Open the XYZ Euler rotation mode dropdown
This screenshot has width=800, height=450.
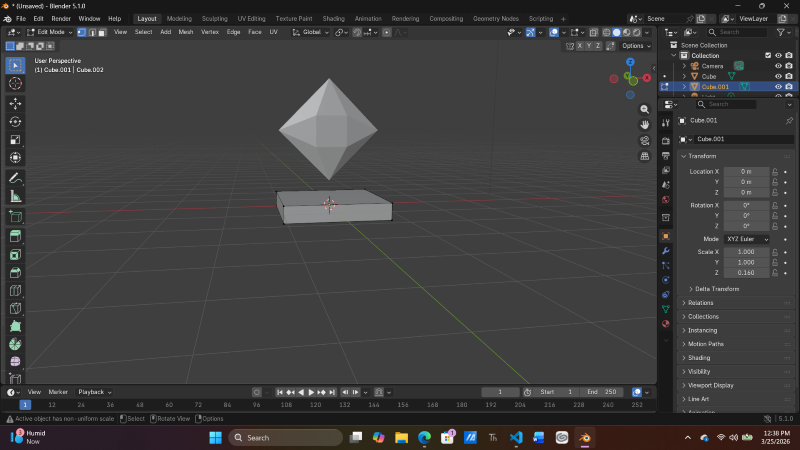coord(747,239)
